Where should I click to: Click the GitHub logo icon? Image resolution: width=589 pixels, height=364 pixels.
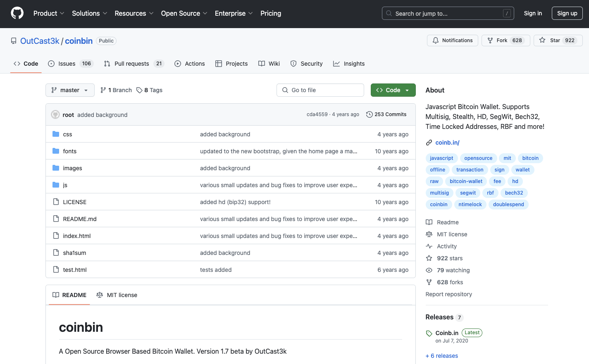click(x=17, y=13)
